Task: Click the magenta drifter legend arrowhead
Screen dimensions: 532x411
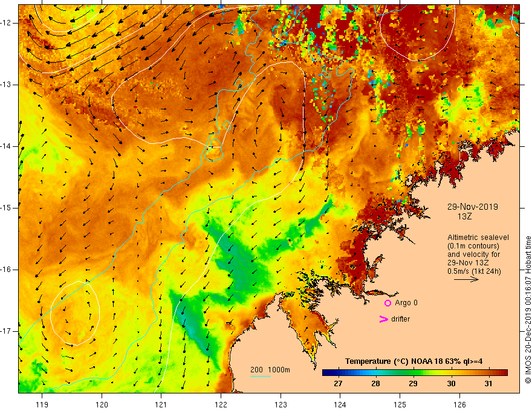Action: 383,319
